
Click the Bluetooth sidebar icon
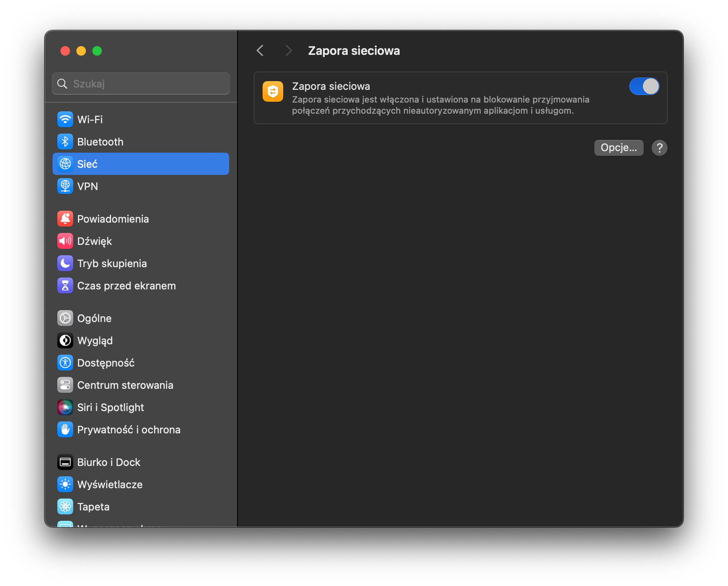(65, 142)
